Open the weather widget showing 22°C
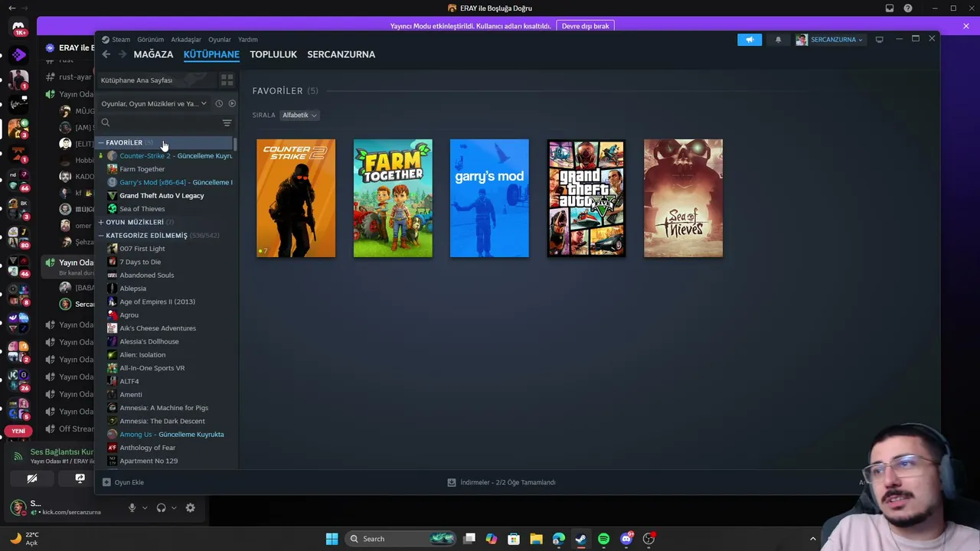The height and width of the screenshot is (551, 980). [x=24, y=539]
